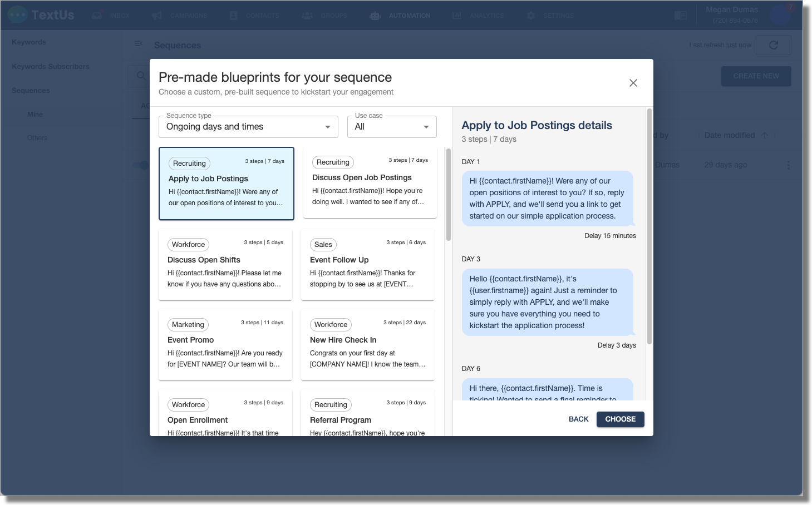Click the search magnifier icon
This screenshot has height=505, width=812.
(140, 76)
